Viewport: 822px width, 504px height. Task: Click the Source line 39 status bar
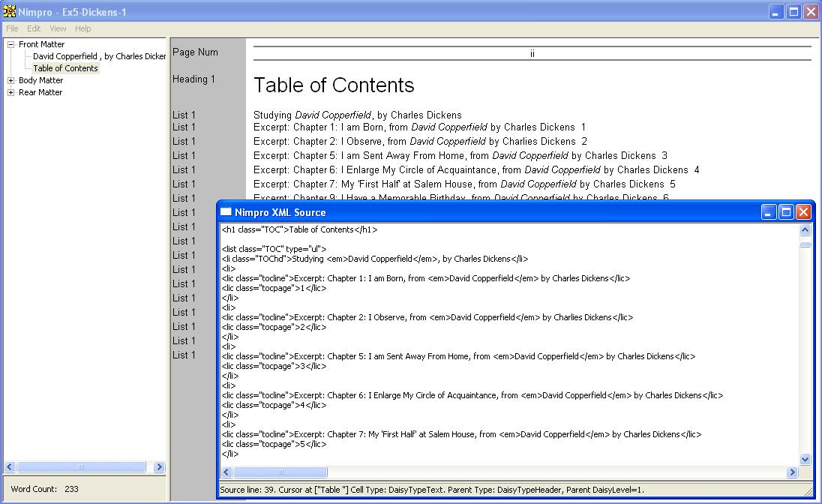tap(432, 490)
